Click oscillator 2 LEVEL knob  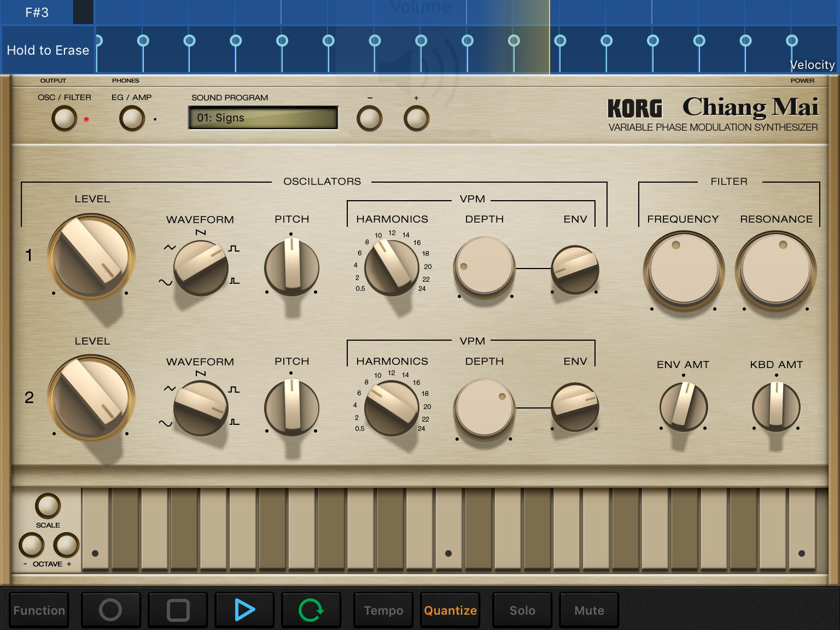(91, 398)
